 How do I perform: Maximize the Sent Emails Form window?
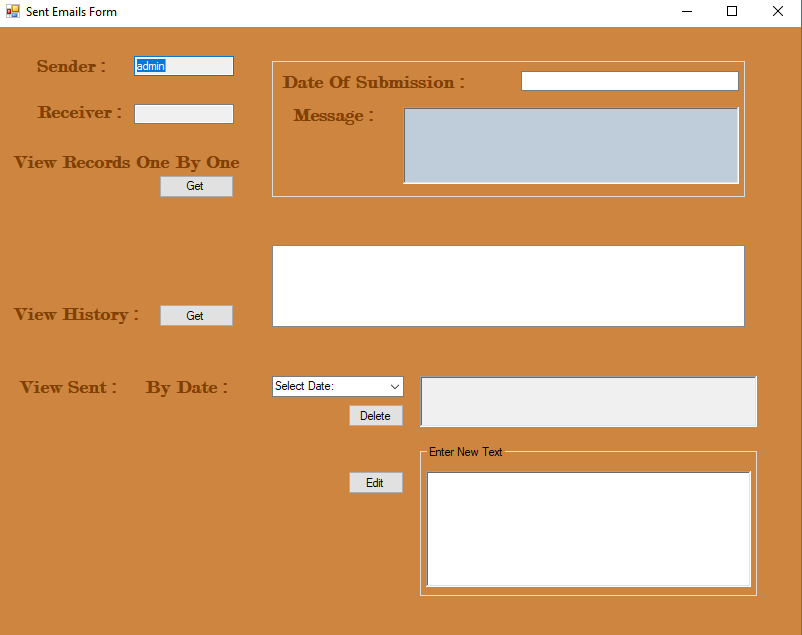click(x=732, y=11)
